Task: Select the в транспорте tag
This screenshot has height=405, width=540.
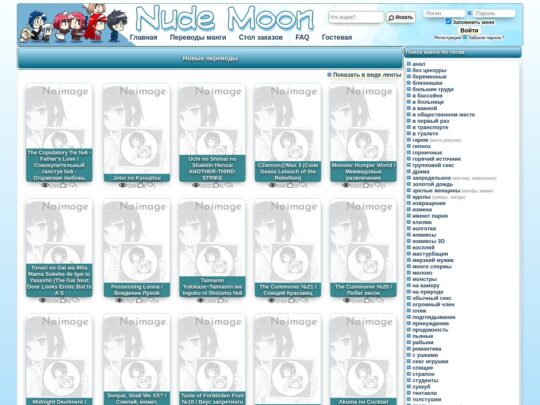Action: (x=430, y=127)
